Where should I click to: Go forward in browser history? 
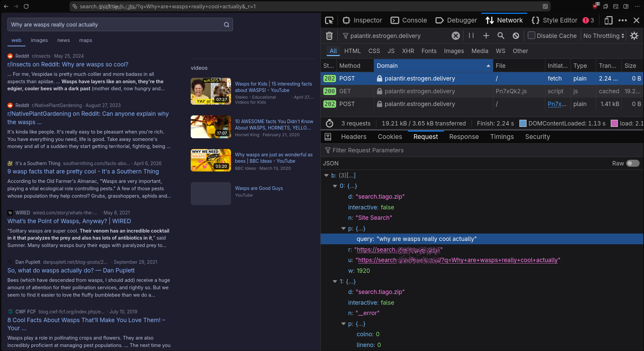pos(16,6)
